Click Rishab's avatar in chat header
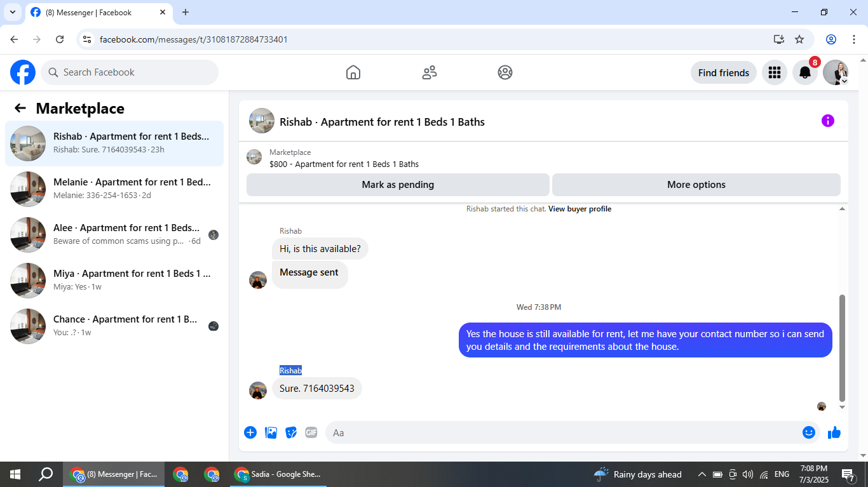Screen dimensions: 868x487 262,121
